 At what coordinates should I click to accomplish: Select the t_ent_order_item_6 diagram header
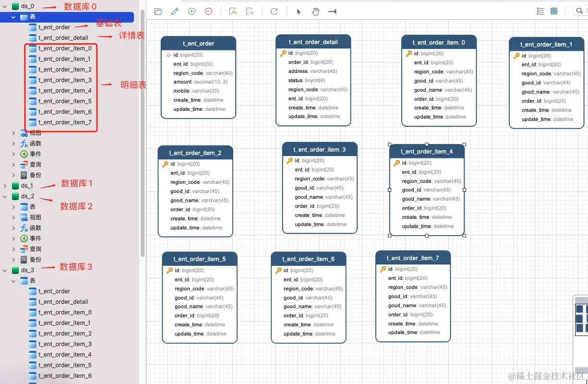(309, 259)
